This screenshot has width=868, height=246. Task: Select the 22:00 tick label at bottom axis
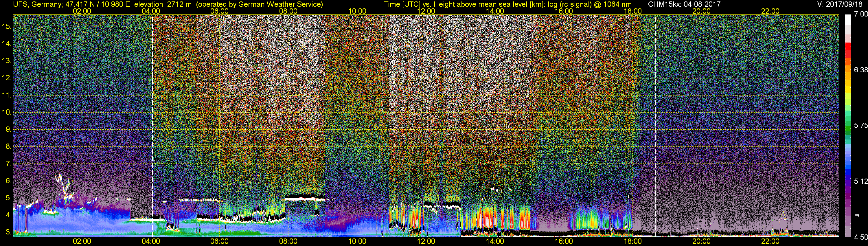pos(770,241)
